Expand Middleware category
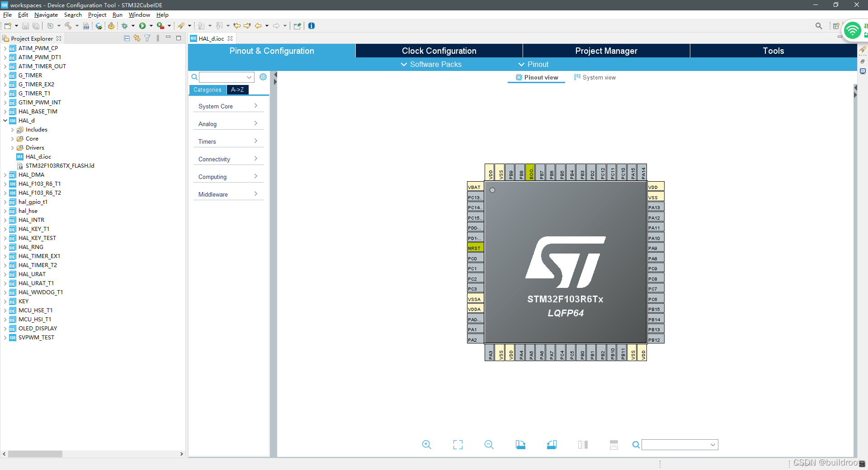The height and width of the screenshot is (470, 868). (228, 194)
